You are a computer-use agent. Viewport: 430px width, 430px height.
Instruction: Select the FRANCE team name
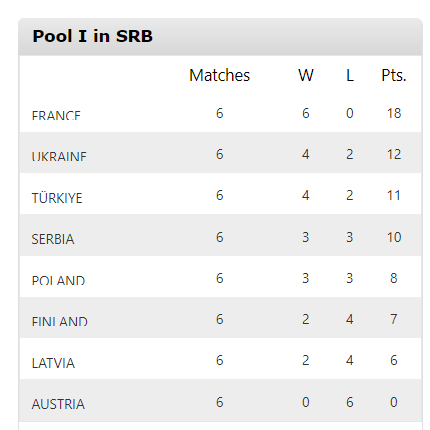coord(56,115)
